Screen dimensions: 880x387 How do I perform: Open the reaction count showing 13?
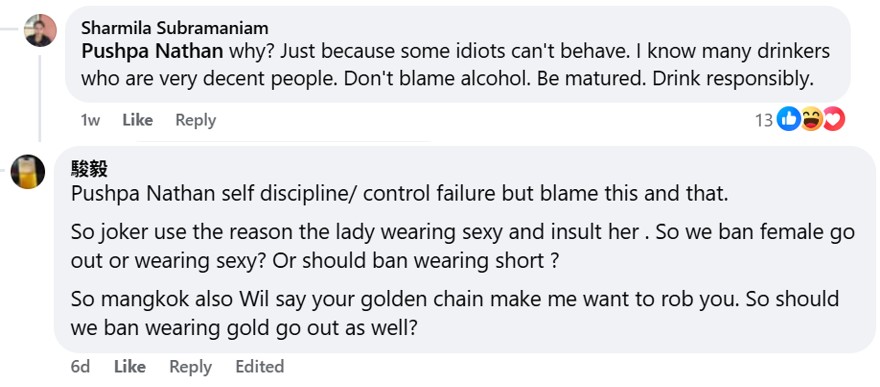pos(764,120)
